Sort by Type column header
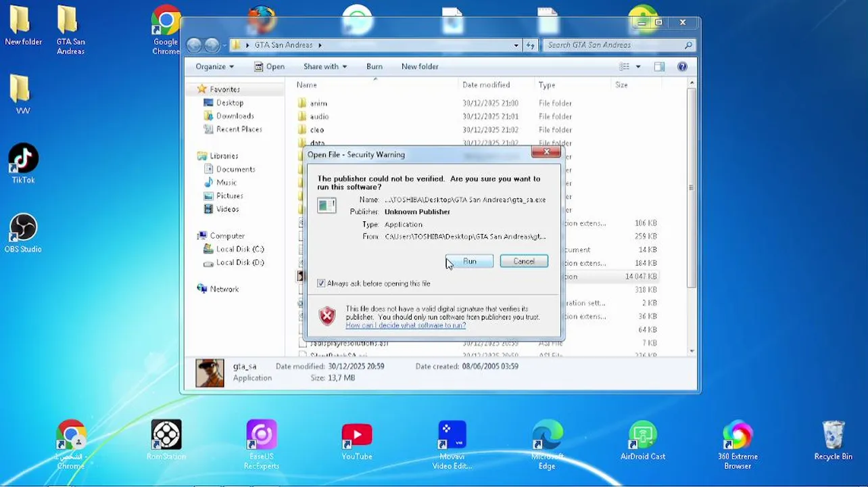This screenshot has height=487, width=868. click(572, 85)
